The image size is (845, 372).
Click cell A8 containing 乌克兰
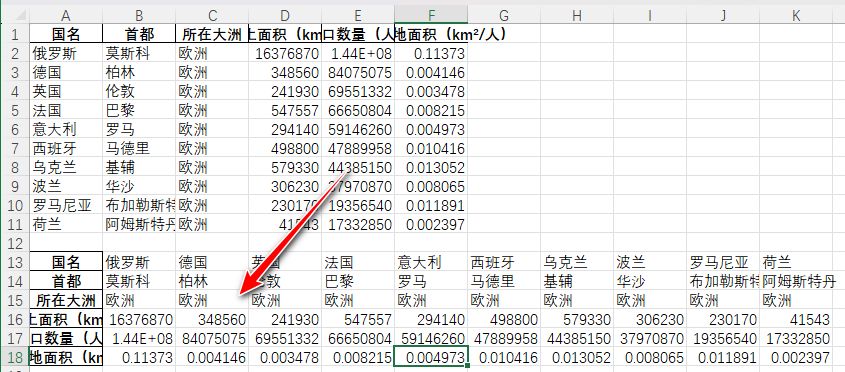[66, 167]
